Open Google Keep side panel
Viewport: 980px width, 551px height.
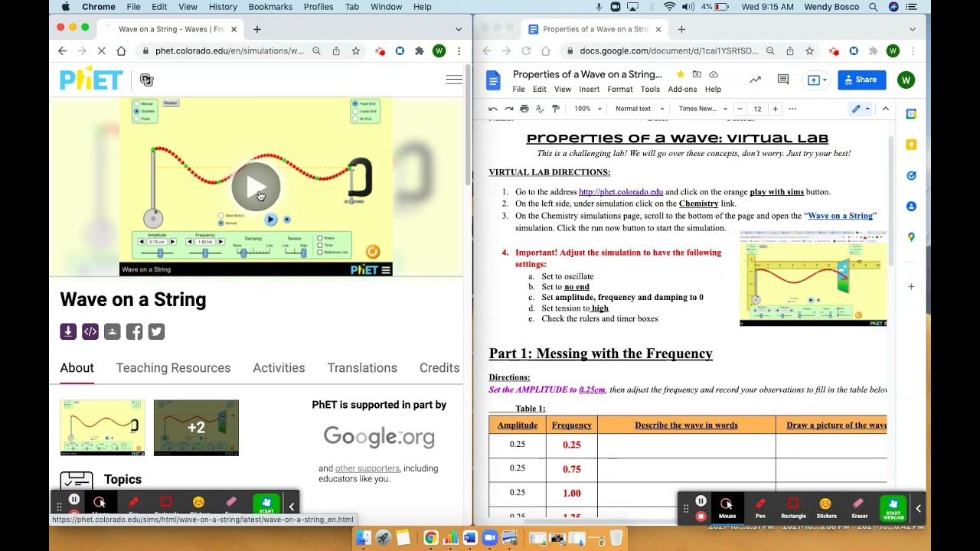pyautogui.click(x=911, y=145)
